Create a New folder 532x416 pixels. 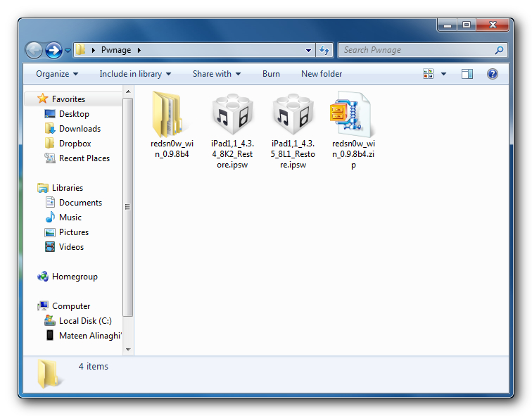click(322, 74)
